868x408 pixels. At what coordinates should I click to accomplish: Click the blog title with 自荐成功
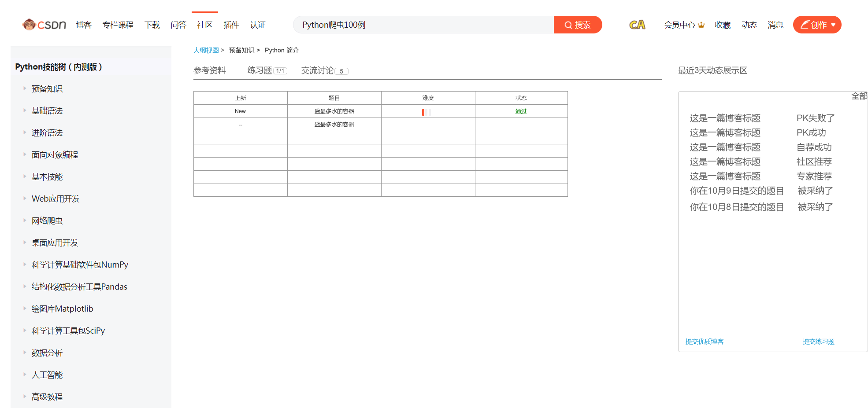(x=725, y=147)
